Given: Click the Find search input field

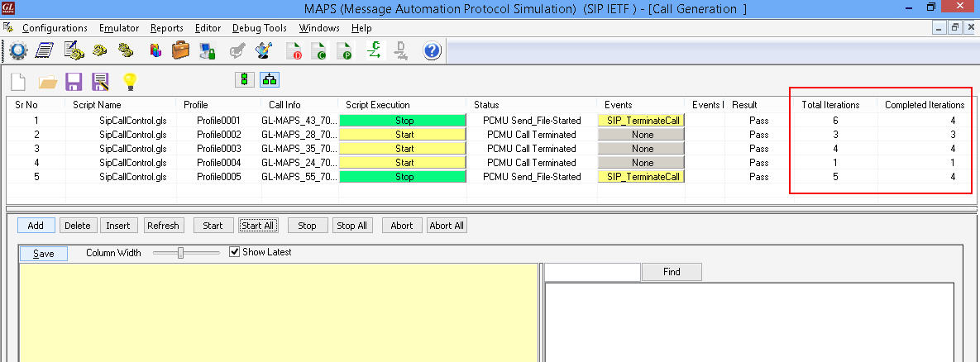Looking at the screenshot, I should click(592, 271).
